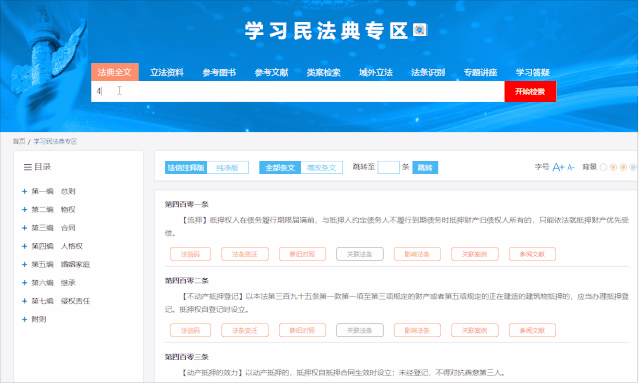Click 参阅文献 under 第四百零二条
Image resolution: width=639 pixels, height=383 pixels.
pos(532,330)
